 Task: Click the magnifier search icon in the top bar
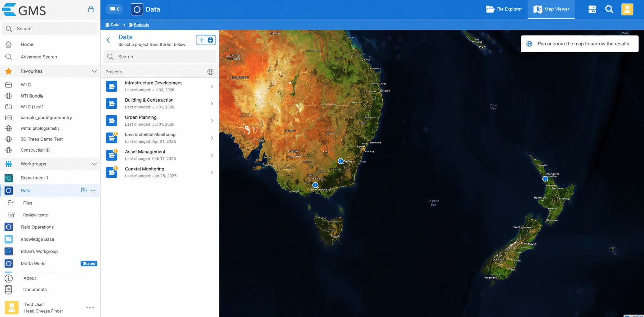coord(609,9)
